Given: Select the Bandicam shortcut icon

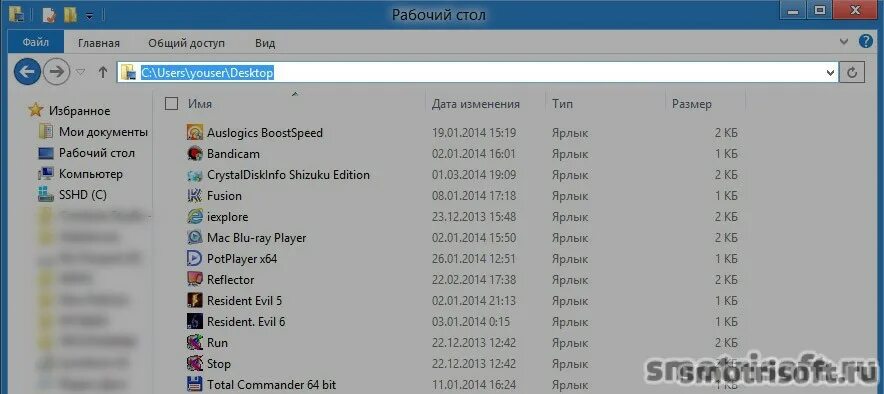Looking at the screenshot, I should pyautogui.click(x=195, y=154).
